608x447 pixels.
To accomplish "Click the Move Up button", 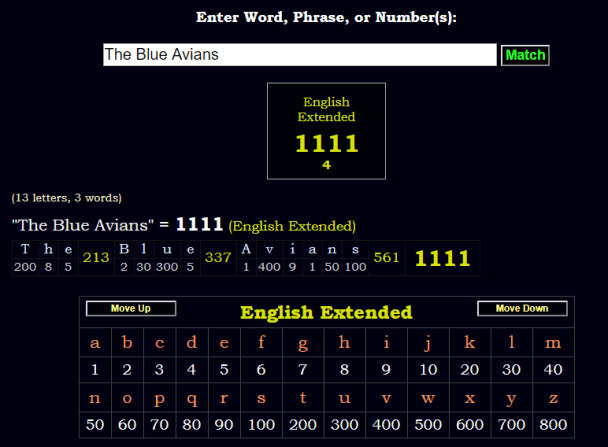I will [x=131, y=309].
